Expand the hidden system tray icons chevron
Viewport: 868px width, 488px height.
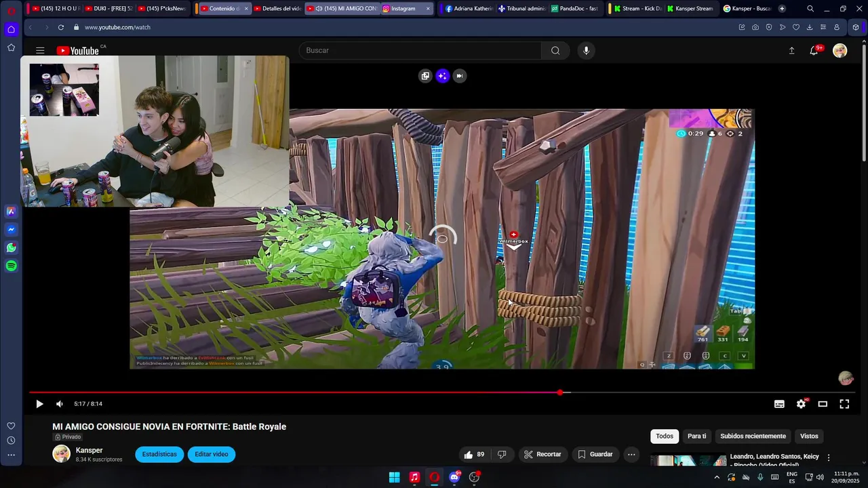tap(717, 477)
